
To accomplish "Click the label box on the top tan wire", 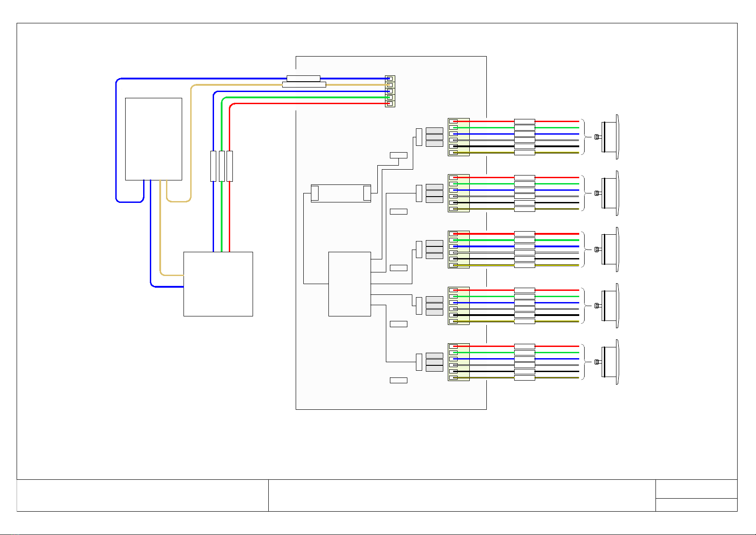I will click(304, 84).
